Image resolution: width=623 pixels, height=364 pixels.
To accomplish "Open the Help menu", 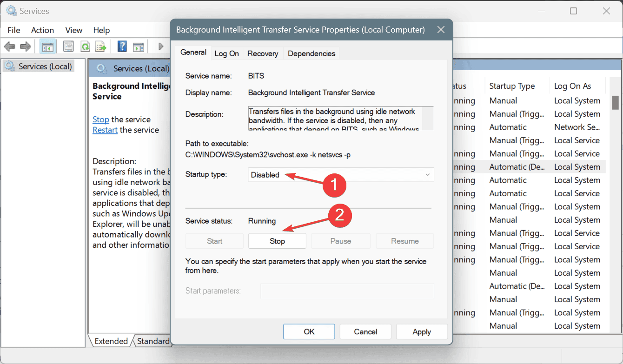I will click(101, 30).
